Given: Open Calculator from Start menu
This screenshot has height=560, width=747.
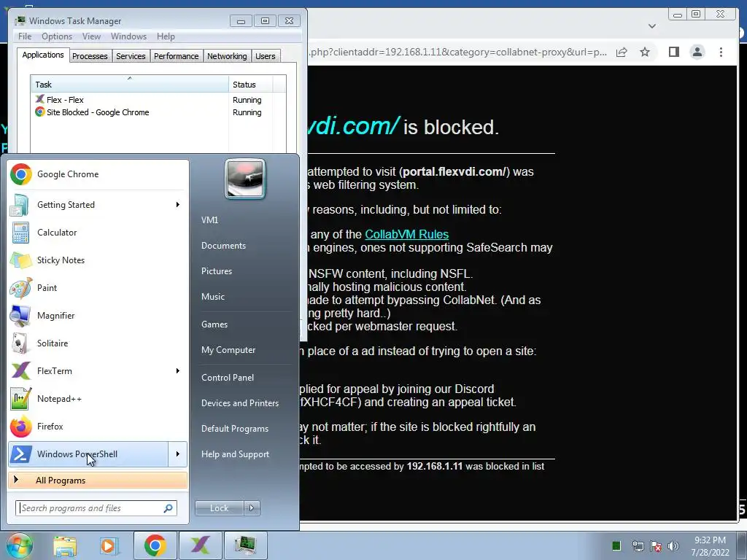Looking at the screenshot, I should 98,233.
